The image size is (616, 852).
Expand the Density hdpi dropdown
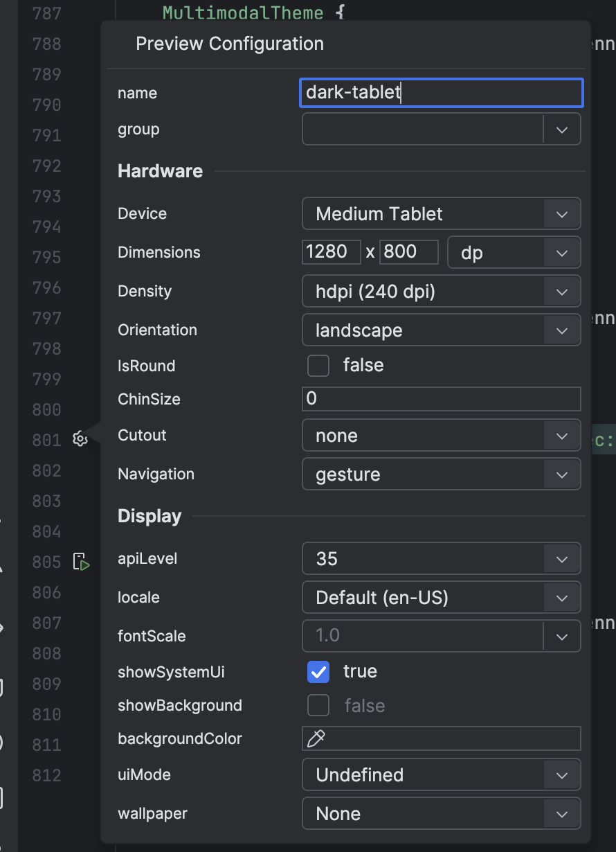click(x=441, y=292)
